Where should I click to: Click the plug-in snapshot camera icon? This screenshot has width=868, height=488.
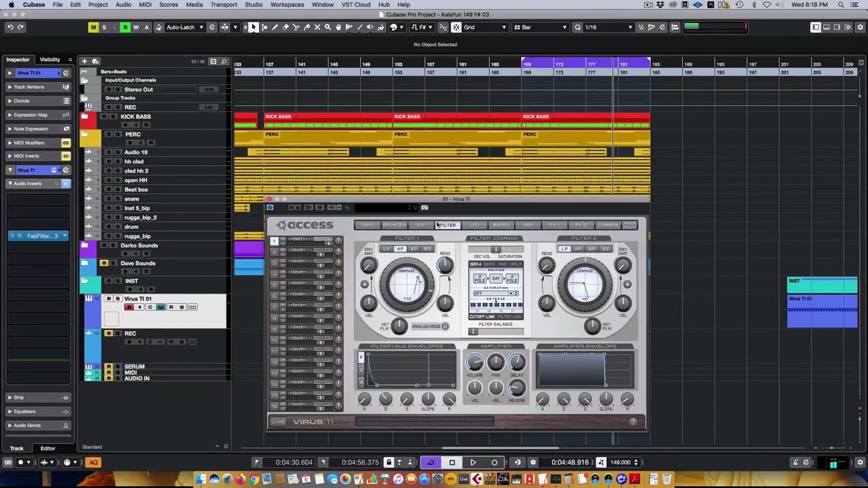tap(425, 208)
